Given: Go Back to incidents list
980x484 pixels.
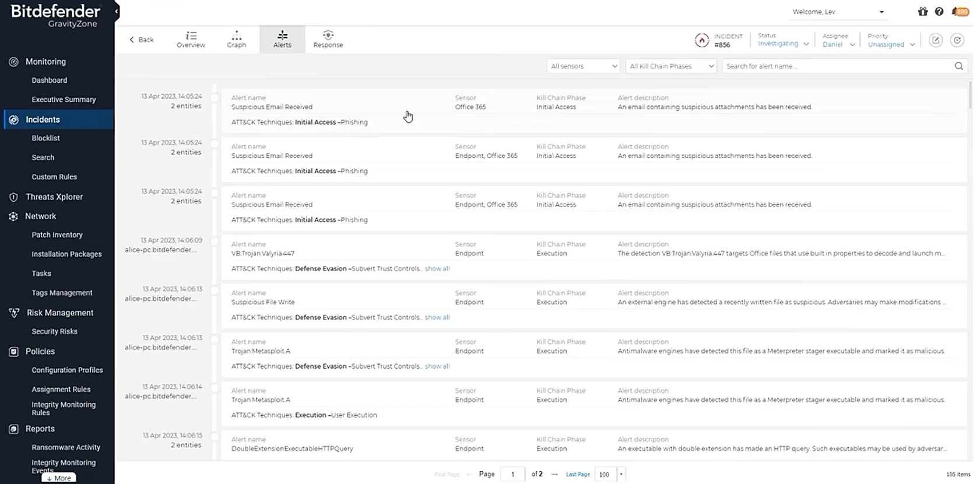Looking at the screenshot, I should (142, 40).
